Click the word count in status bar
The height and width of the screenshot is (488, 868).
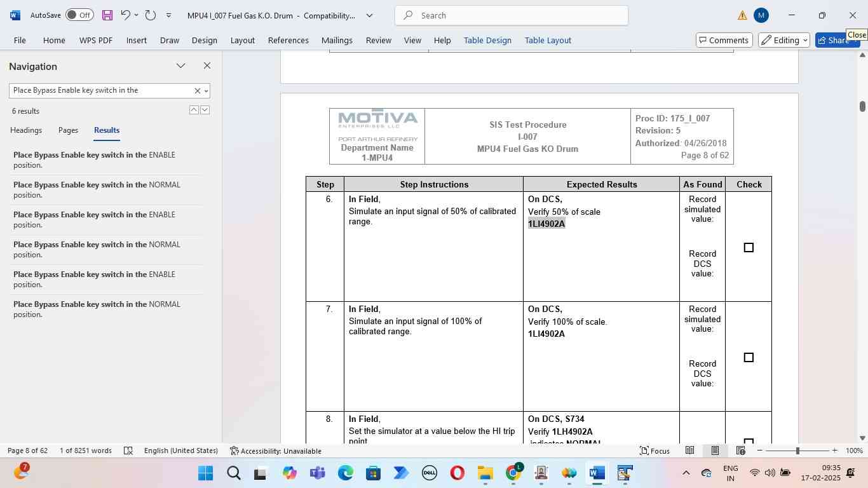[x=86, y=451]
